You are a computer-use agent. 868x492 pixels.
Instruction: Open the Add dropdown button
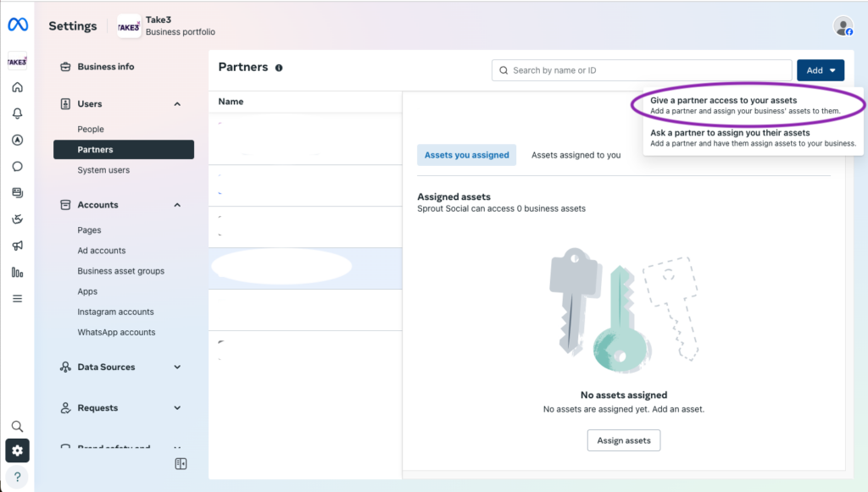tap(821, 70)
